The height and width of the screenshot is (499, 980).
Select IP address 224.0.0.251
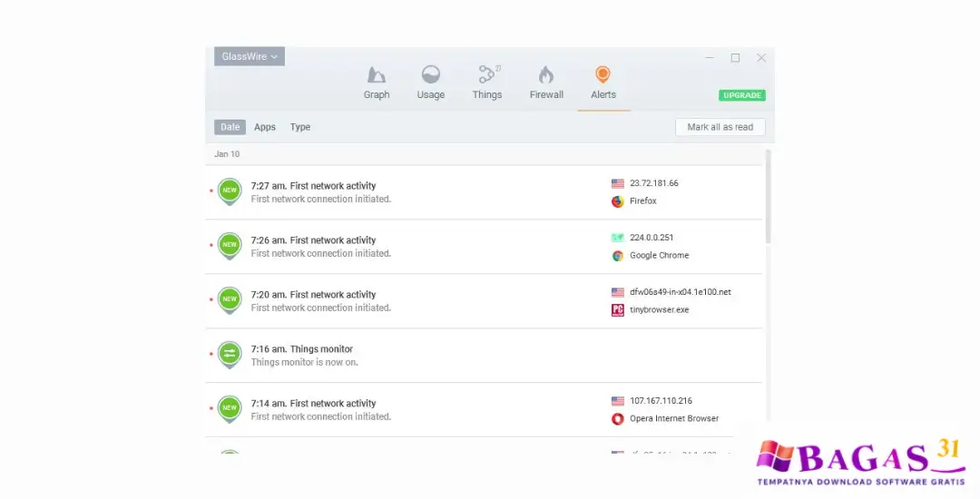(652, 238)
